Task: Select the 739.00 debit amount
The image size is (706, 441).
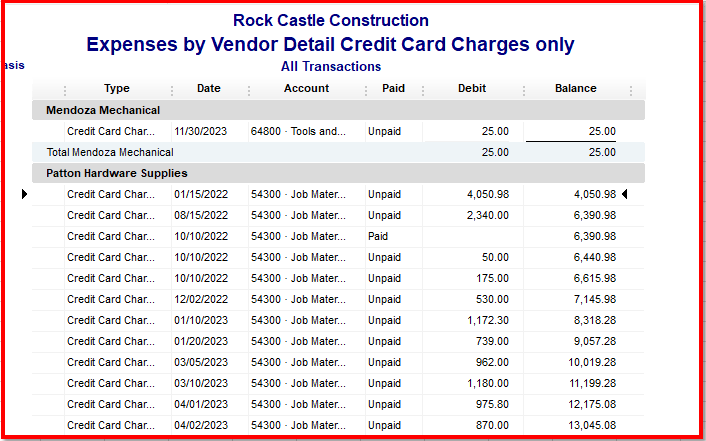Action: [x=493, y=341]
